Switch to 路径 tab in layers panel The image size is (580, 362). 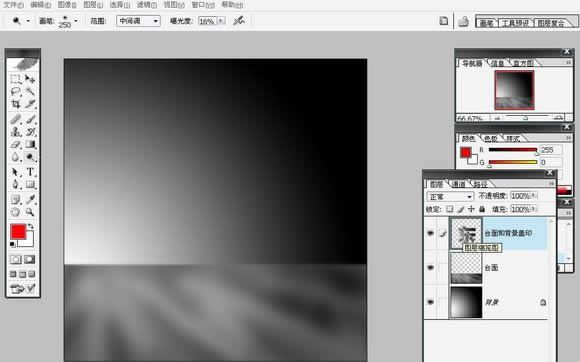tap(480, 184)
